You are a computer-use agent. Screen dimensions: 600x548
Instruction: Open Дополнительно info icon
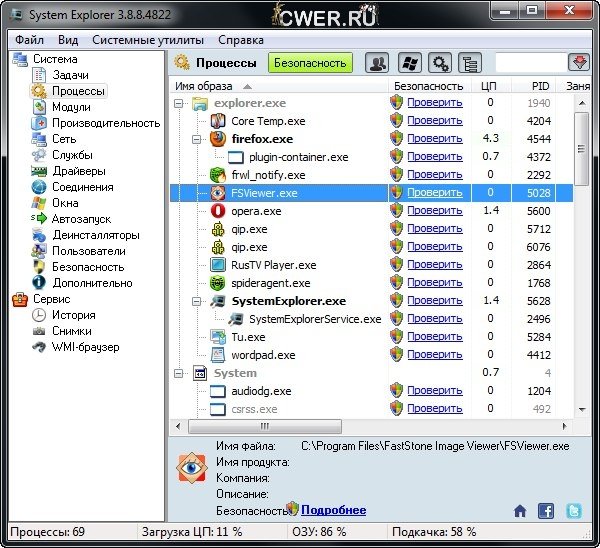tap(39, 283)
